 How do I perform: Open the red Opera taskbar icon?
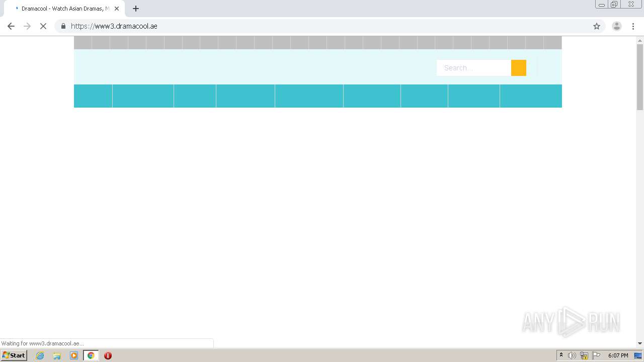click(108, 355)
